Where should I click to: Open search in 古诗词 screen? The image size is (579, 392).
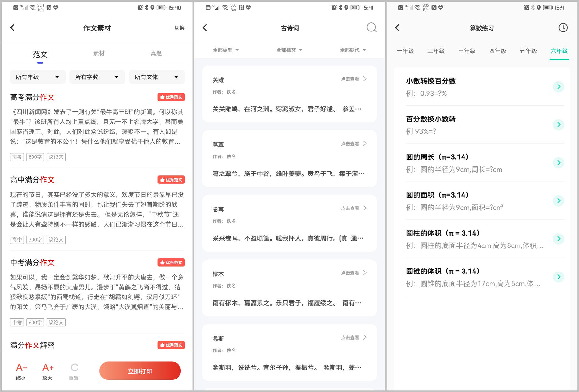coord(372,28)
